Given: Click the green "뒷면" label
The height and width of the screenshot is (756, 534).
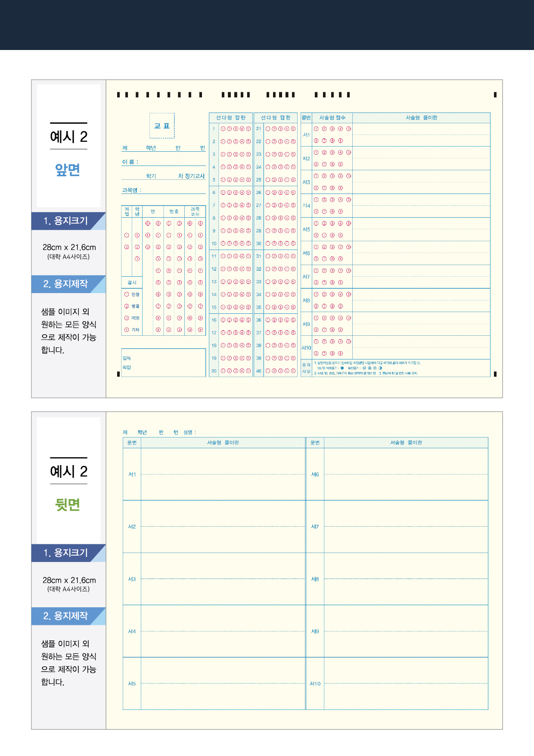Looking at the screenshot, I should pyautogui.click(x=68, y=504).
